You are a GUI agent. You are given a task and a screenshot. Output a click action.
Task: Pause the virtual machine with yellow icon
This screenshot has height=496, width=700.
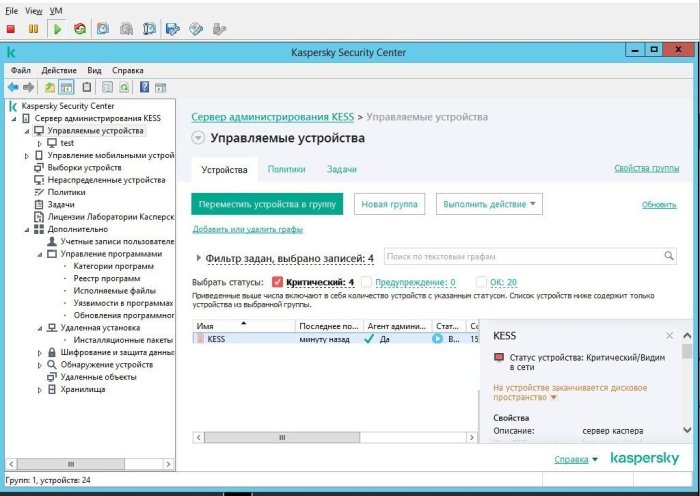[33, 29]
